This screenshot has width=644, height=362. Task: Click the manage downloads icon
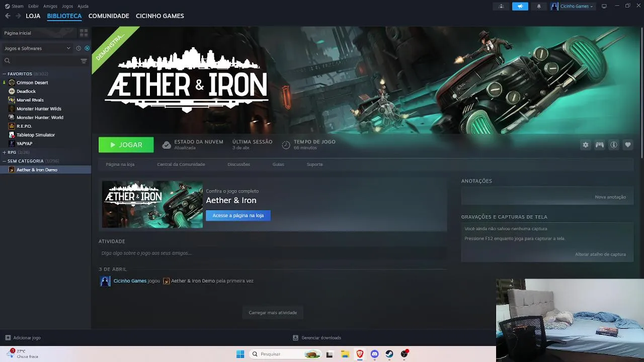pyautogui.click(x=295, y=338)
